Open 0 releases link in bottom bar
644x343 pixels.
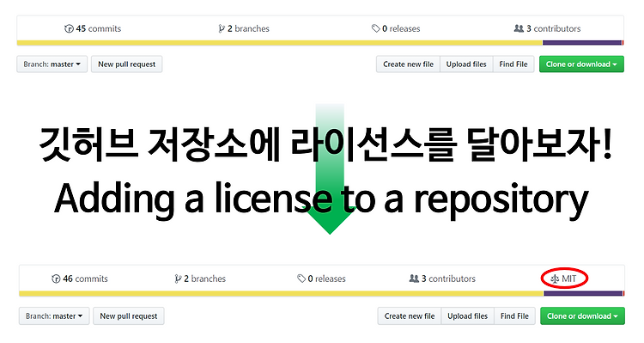click(x=321, y=279)
